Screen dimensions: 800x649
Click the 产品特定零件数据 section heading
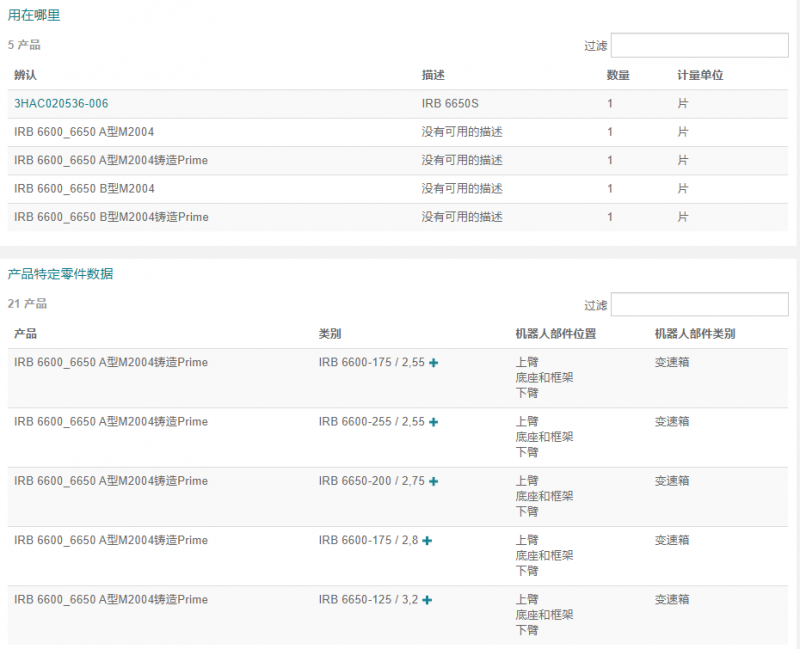click(60, 274)
